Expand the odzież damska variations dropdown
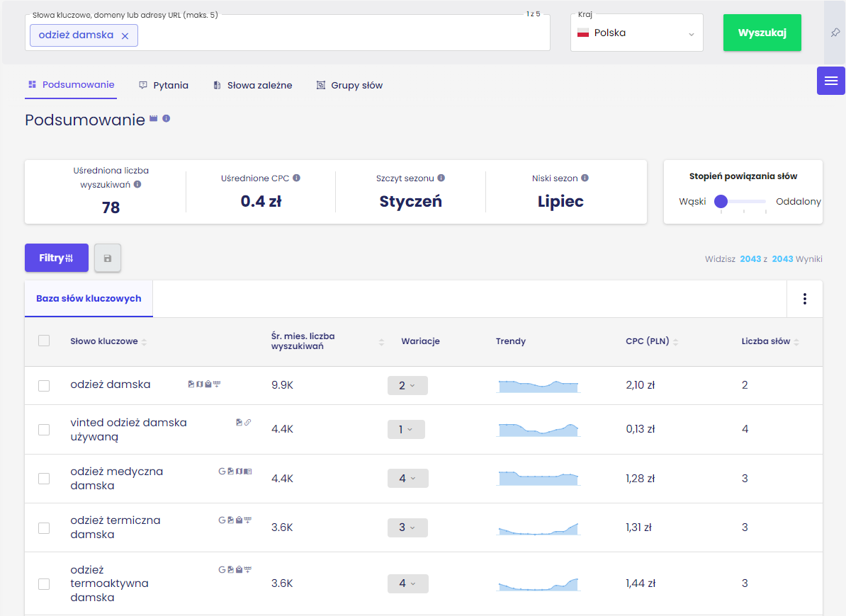The height and width of the screenshot is (616, 846). 407,385
